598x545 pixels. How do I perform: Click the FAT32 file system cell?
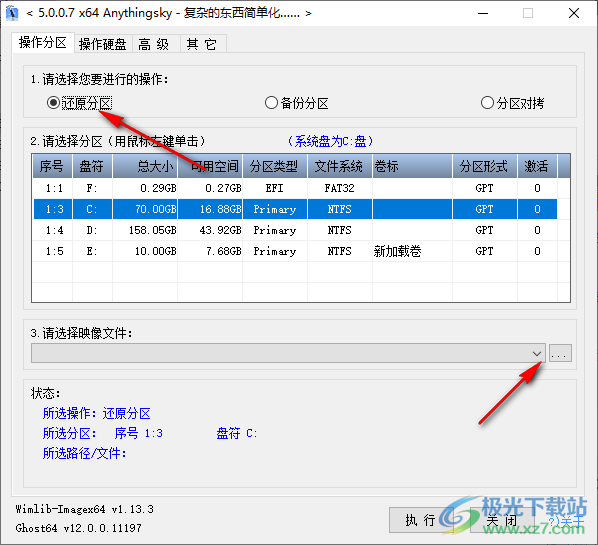click(x=339, y=188)
